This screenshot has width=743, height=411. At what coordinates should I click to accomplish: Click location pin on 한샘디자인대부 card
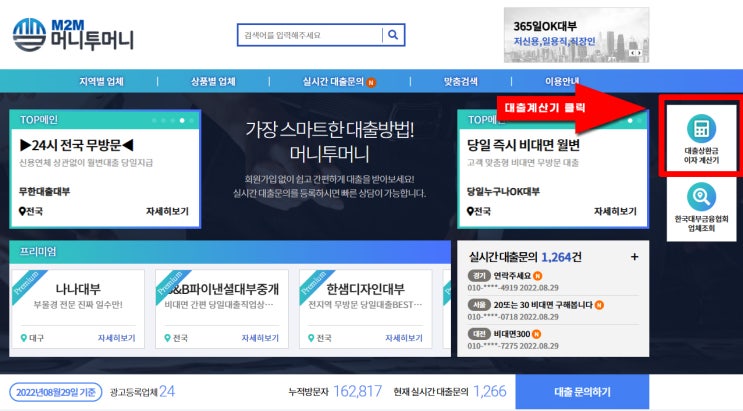click(x=311, y=338)
